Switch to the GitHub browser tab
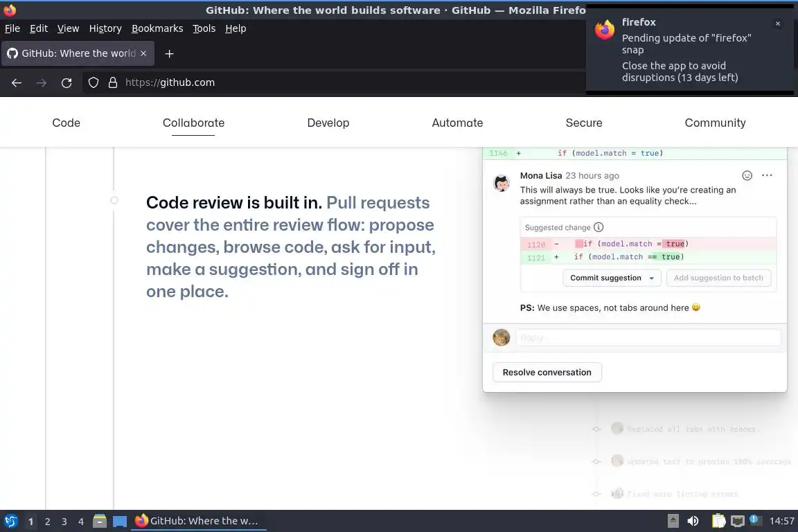Viewport: 798px width, 532px height. 78,53
